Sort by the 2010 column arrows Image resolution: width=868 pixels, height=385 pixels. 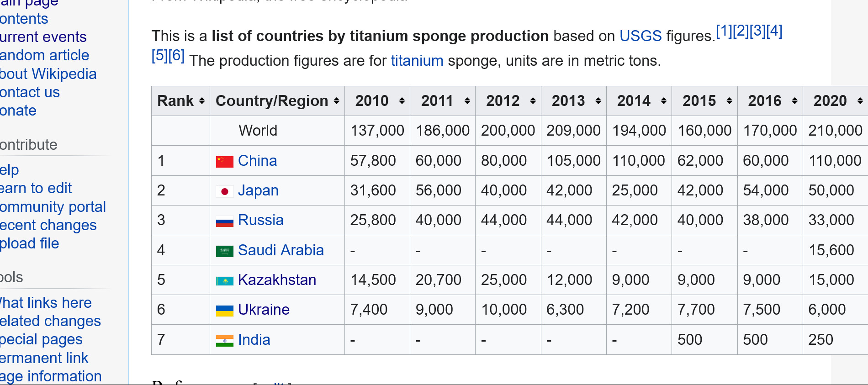(x=402, y=101)
